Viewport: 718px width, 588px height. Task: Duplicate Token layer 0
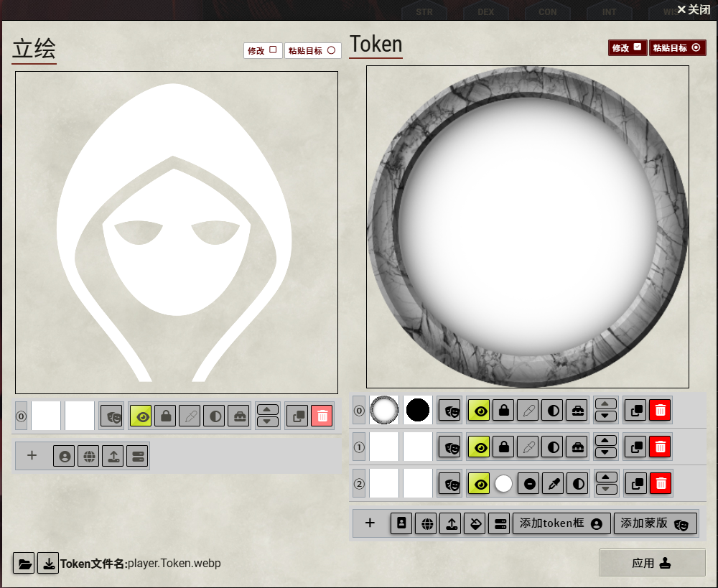[x=636, y=411]
